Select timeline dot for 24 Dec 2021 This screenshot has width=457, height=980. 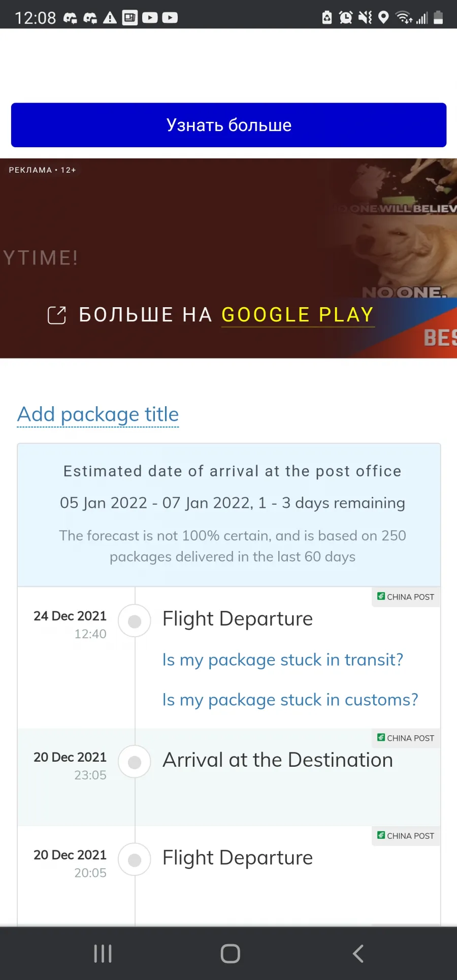(135, 621)
